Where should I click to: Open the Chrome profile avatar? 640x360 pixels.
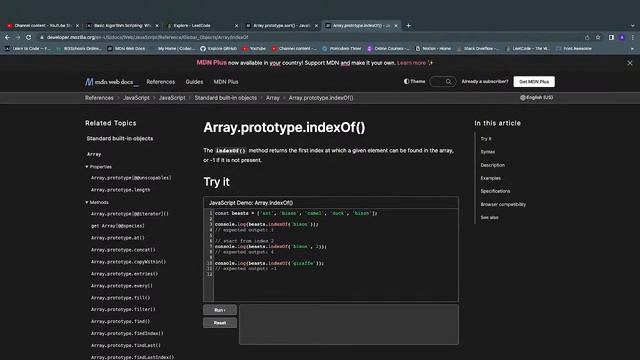622,37
